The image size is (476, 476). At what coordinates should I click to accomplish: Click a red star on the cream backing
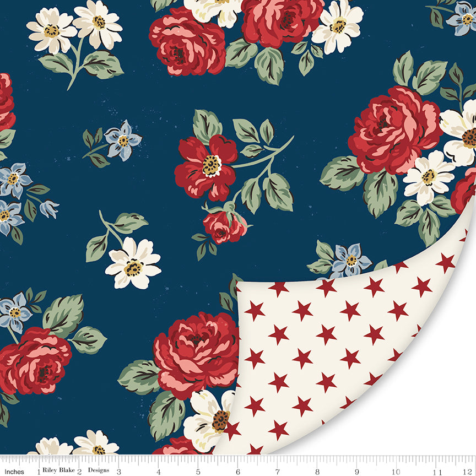click(x=326, y=334)
